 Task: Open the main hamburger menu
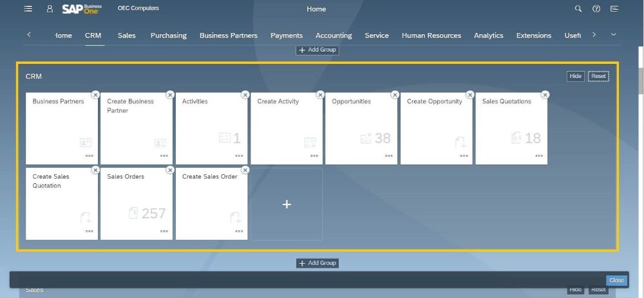click(x=28, y=8)
